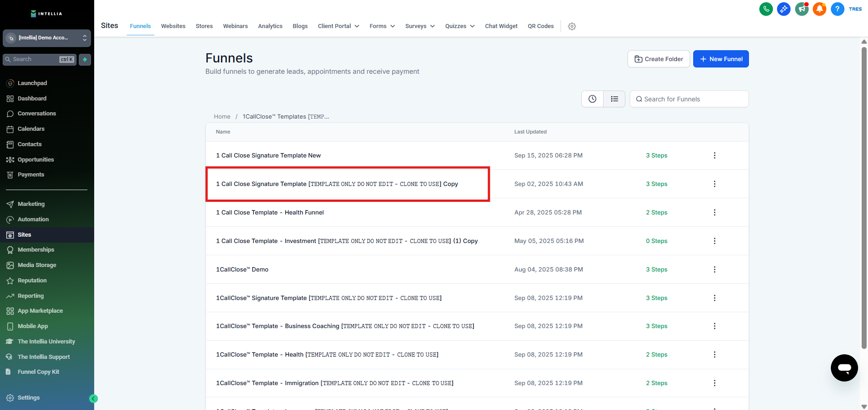
Task: Click the green phone call icon
Action: 766,9
